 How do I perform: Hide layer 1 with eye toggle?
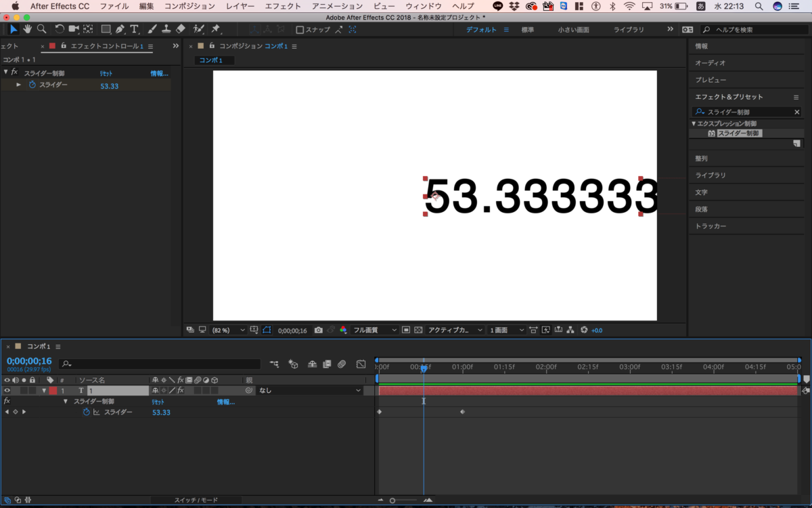coord(7,391)
